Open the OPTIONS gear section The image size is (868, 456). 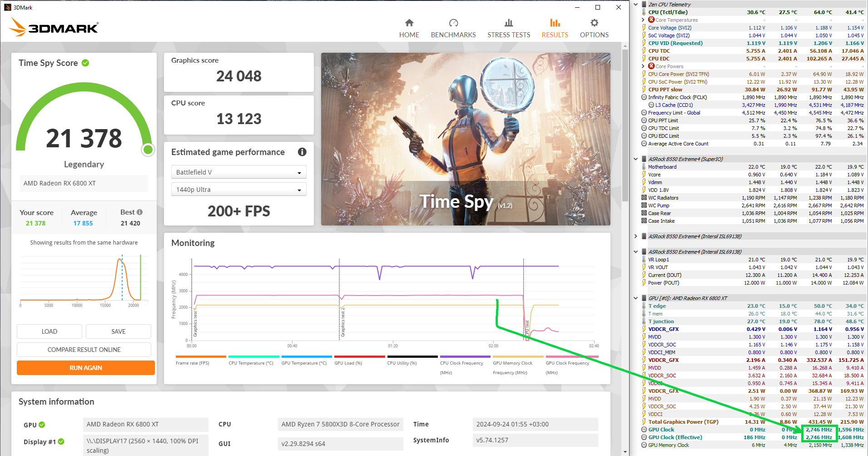[594, 28]
